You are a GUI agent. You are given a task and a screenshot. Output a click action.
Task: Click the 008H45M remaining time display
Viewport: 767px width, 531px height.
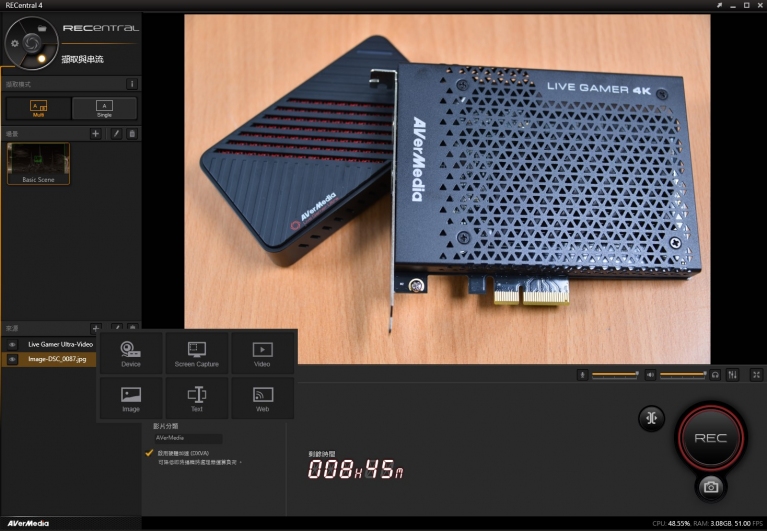coord(356,470)
